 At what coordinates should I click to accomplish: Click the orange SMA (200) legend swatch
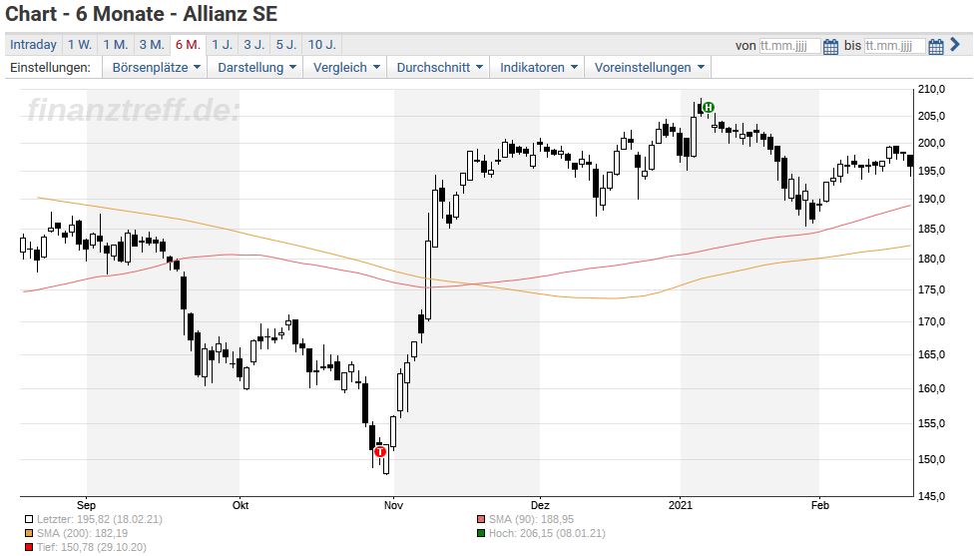[29, 533]
